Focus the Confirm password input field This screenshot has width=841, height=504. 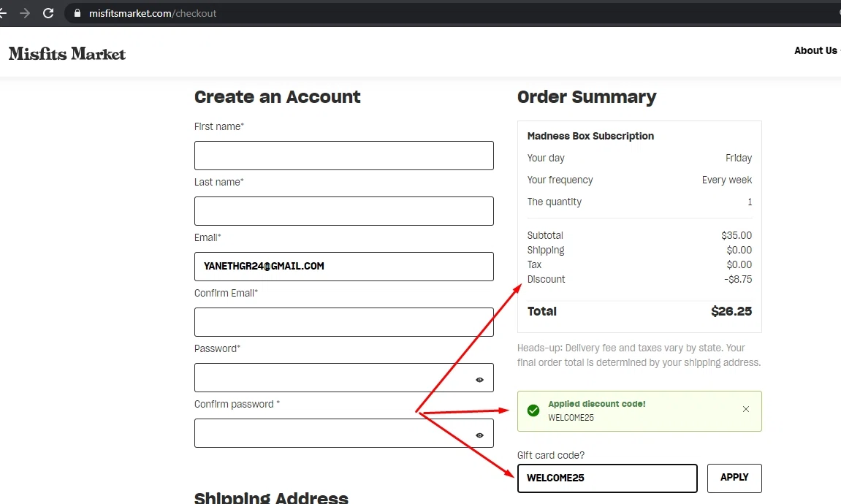[x=344, y=433]
